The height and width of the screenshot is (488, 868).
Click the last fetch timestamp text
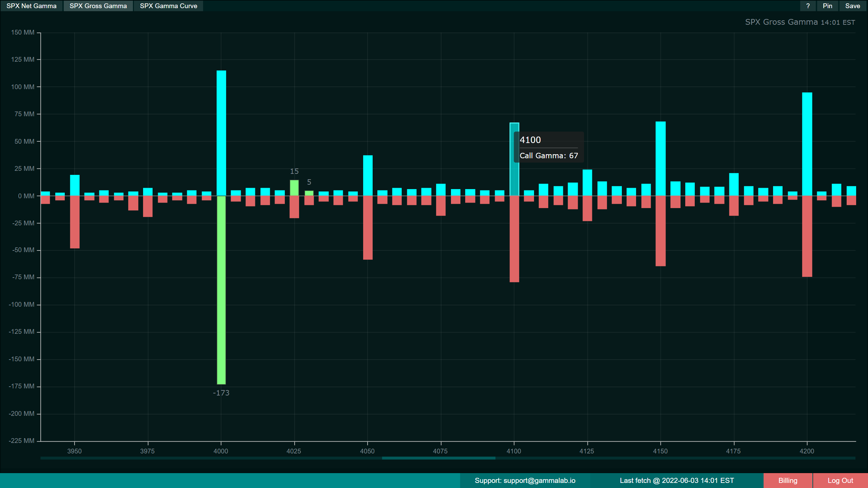[x=677, y=480]
